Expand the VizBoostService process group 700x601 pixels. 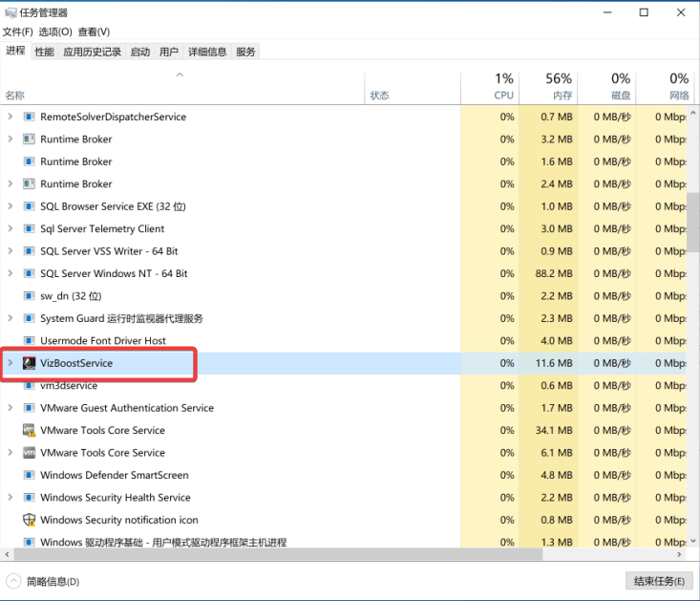pos(10,363)
